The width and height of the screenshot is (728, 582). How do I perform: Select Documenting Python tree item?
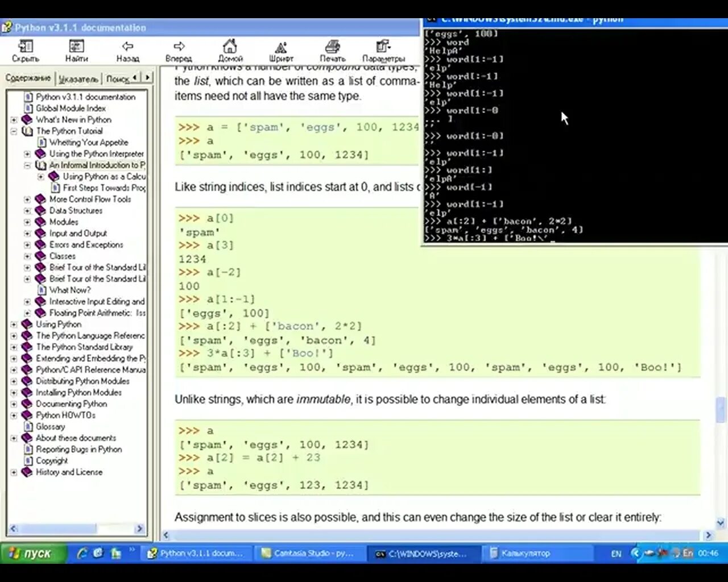[71, 404]
